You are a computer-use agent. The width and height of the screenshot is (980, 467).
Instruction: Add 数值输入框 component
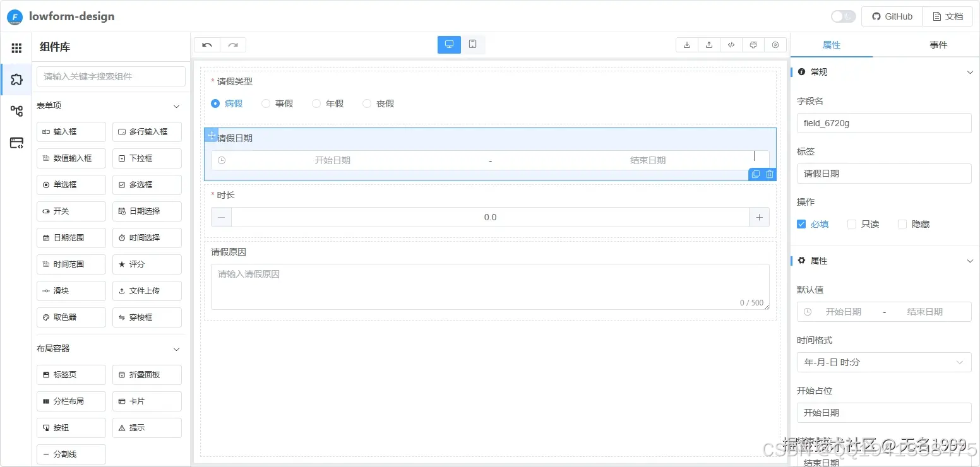[71, 158]
